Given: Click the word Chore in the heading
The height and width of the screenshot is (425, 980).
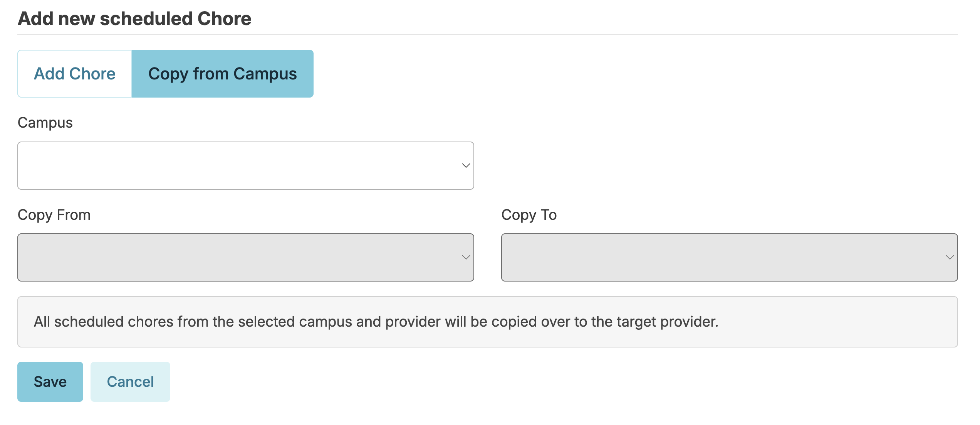Looking at the screenshot, I should point(224,19).
